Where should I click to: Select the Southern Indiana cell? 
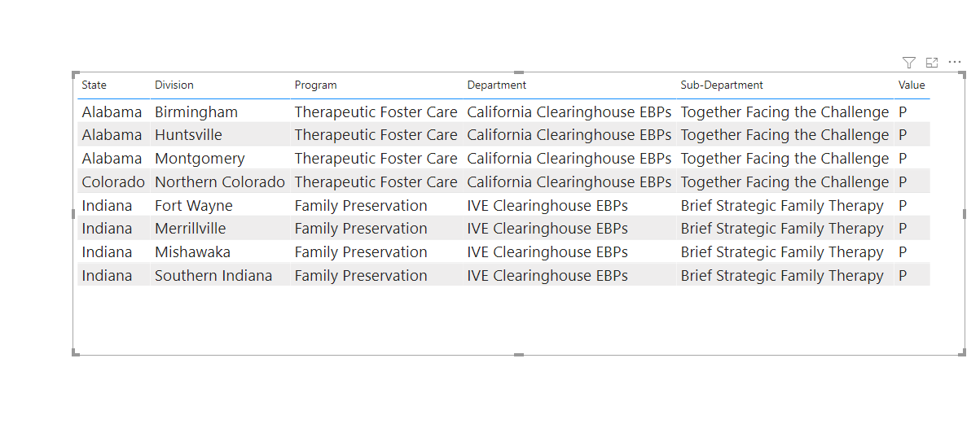point(213,275)
